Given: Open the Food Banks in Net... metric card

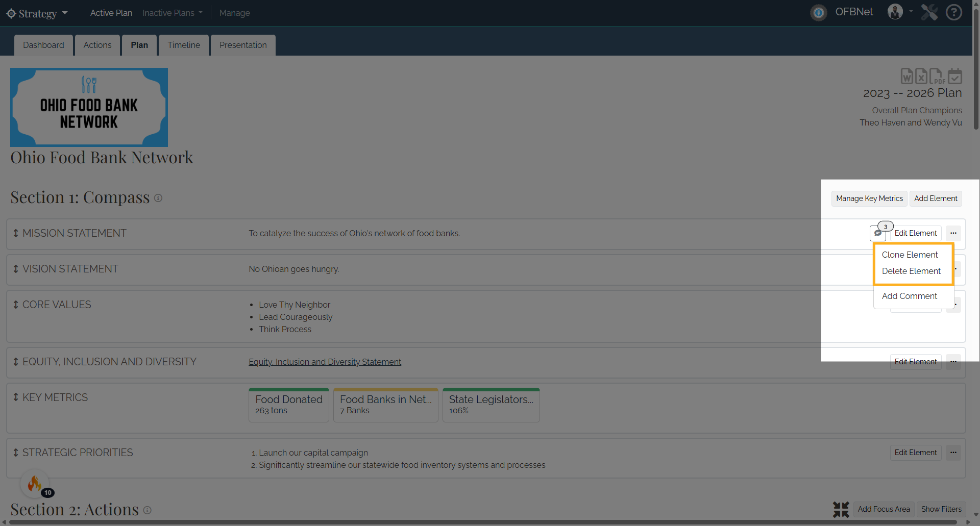Looking at the screenshot, I should click(x=386, y=405).
